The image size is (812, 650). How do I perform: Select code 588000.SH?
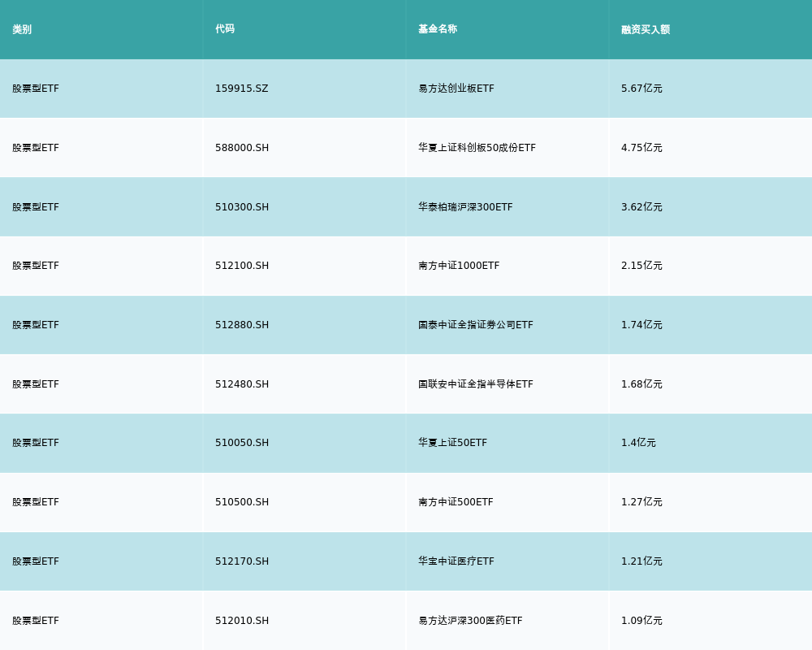pos(242,148)
